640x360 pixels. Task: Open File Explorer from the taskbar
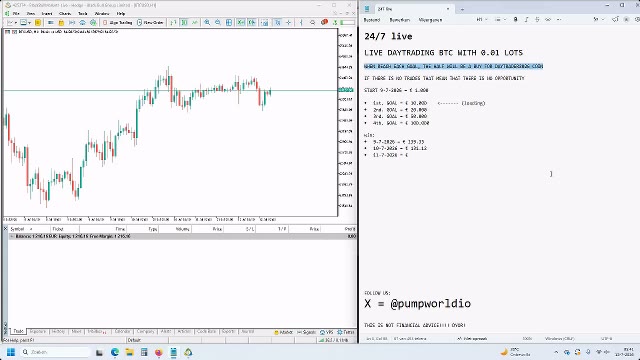(x=129, y=352)
